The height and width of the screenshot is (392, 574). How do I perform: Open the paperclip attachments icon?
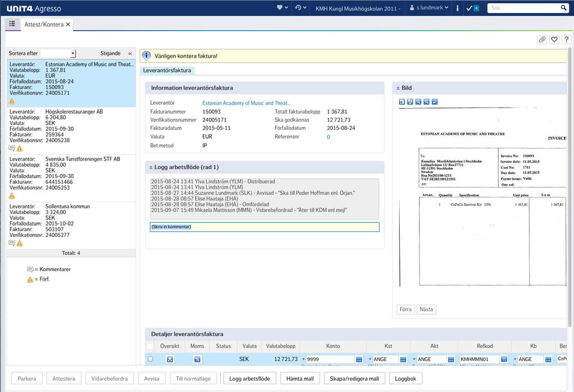click(x=542, y=40)
